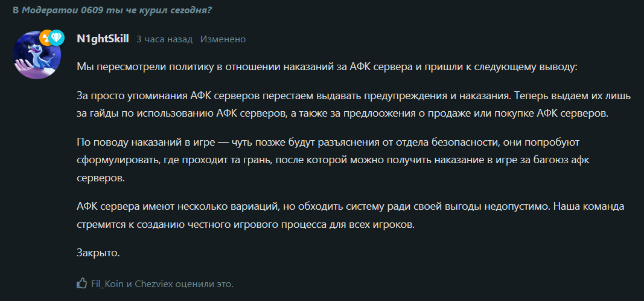Click the word 'Закрыто.' in the post
Viewport: 644px width, 301px height.
pos(98,253)
